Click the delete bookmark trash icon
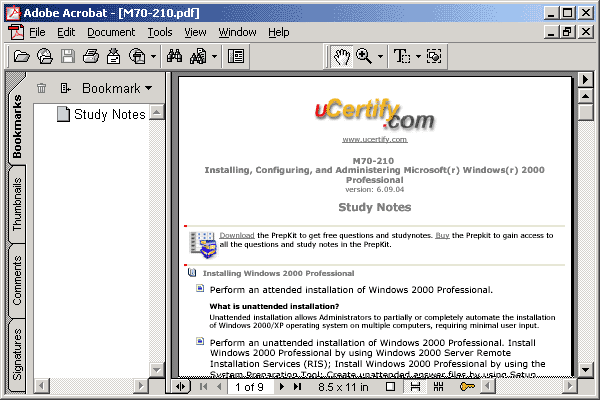 pos(41,88)
